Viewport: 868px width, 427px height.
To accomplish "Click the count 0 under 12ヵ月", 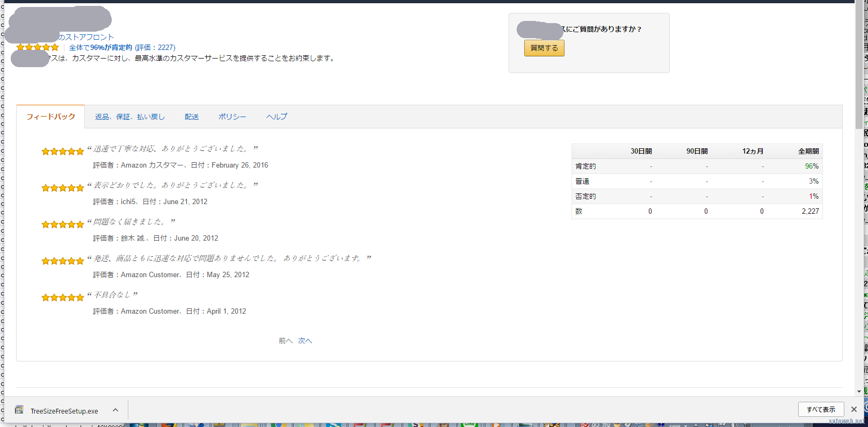I will pos(762,211).
